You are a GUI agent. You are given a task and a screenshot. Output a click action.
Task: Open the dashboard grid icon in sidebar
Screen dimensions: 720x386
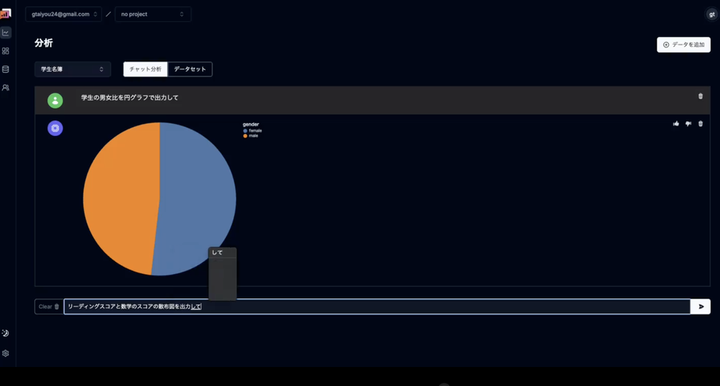[x=6, y=51]
